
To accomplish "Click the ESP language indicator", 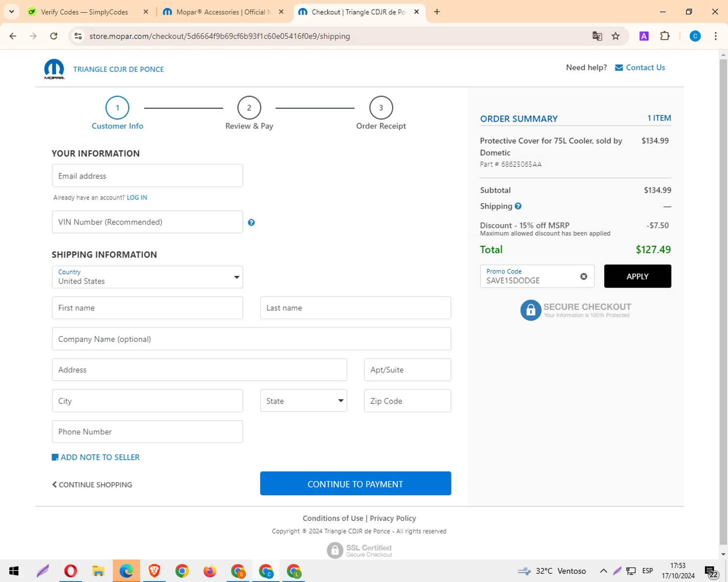I will pos(647,571).
